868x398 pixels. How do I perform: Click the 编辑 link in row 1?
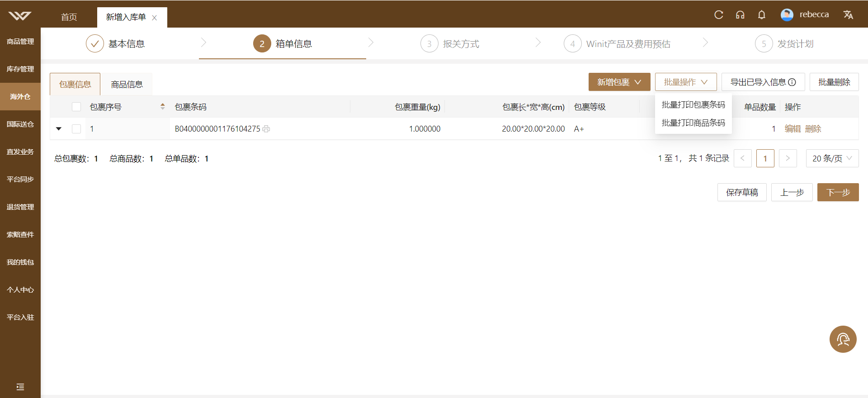click(x=793, y=129)
